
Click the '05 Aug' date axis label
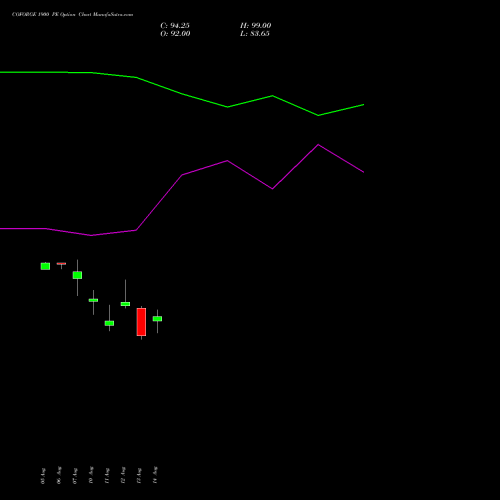[43, 476]
